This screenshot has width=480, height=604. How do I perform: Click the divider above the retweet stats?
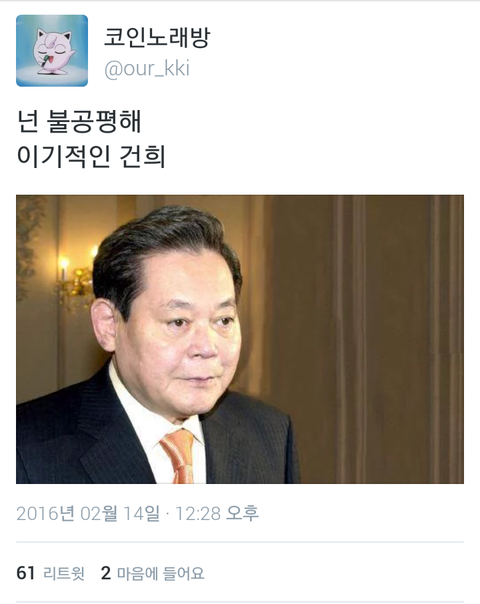click(x=240, y=542)
